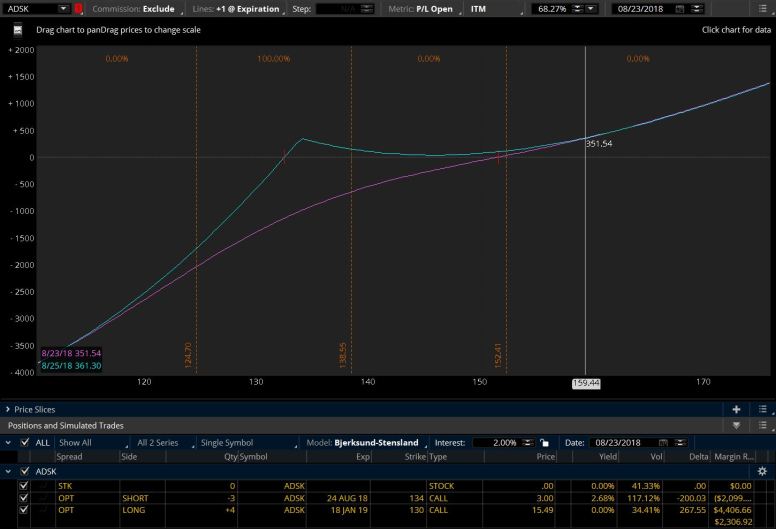Uncheck the SHORT 134 CALL option row

pos(24,497)
